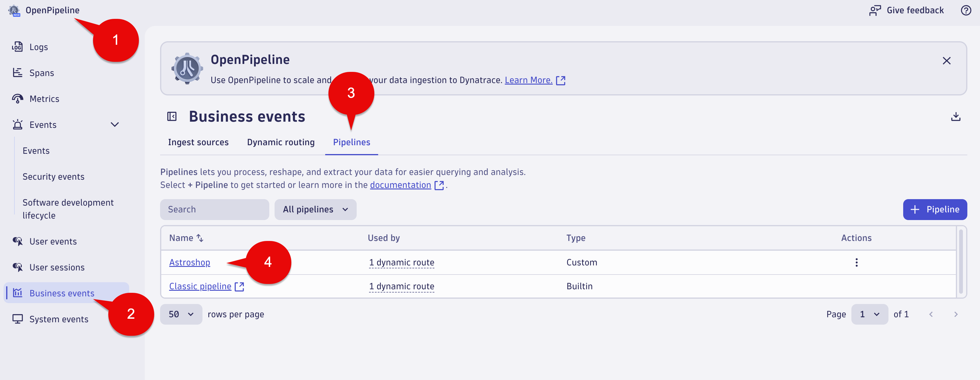Image resolution: width=980 pixels, height=380 pixels.
Task: Open Astroshop actions menu
Action: pyautogui.click(x=856, y=262)
